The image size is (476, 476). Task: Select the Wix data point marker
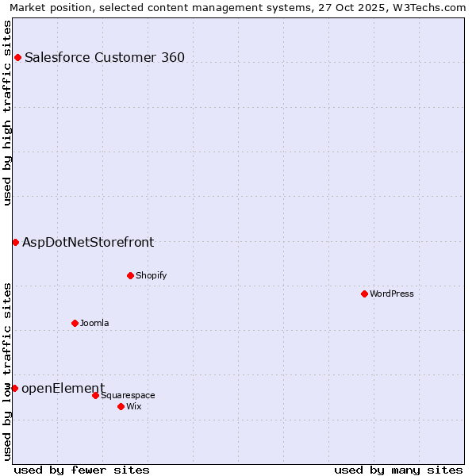pos(121,406)
